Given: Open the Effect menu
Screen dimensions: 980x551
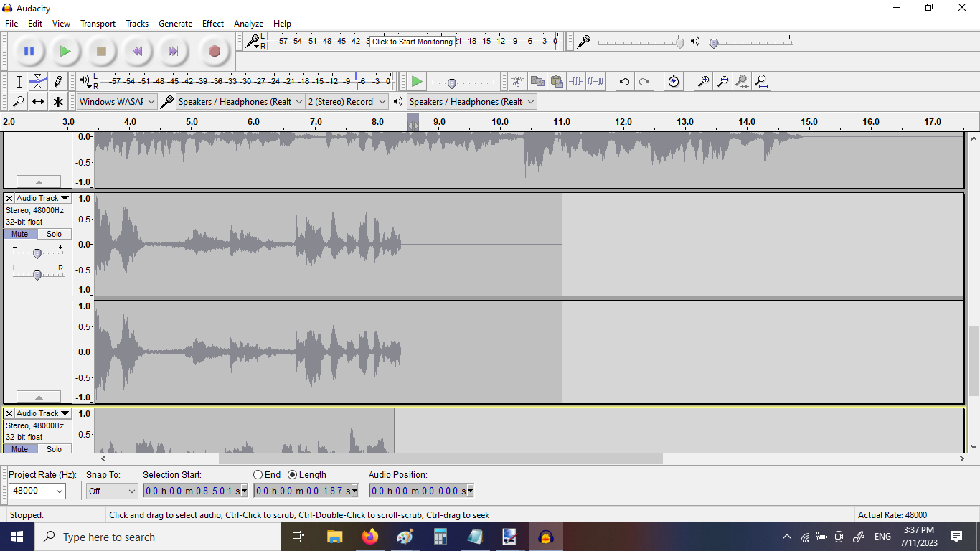Looking at the screenshot, I should tap(212, 24).
